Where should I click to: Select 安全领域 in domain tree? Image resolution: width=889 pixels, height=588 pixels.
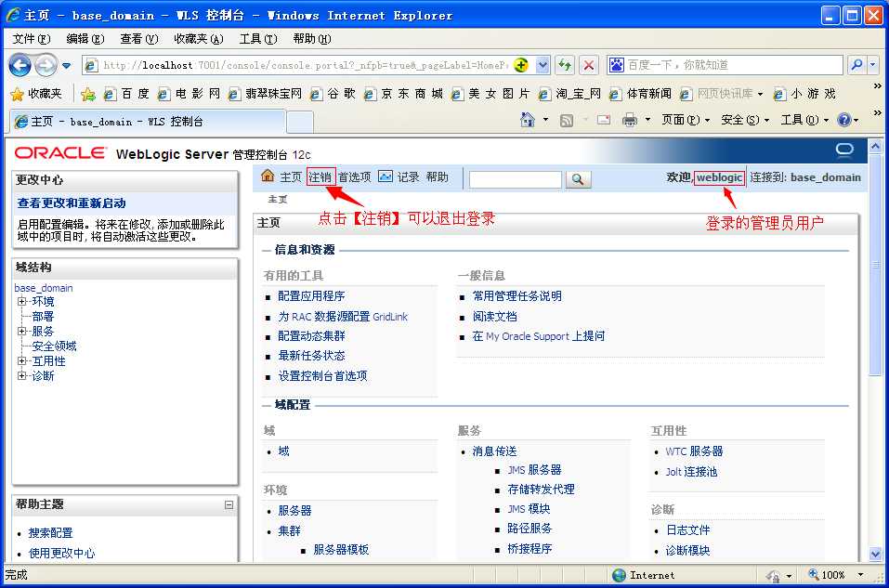[54, 346]
